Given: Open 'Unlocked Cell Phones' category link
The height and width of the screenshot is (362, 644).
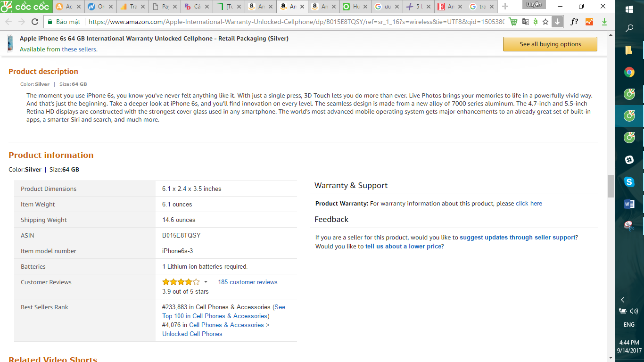Looking at the screenshot, I should tap(192, 334).
